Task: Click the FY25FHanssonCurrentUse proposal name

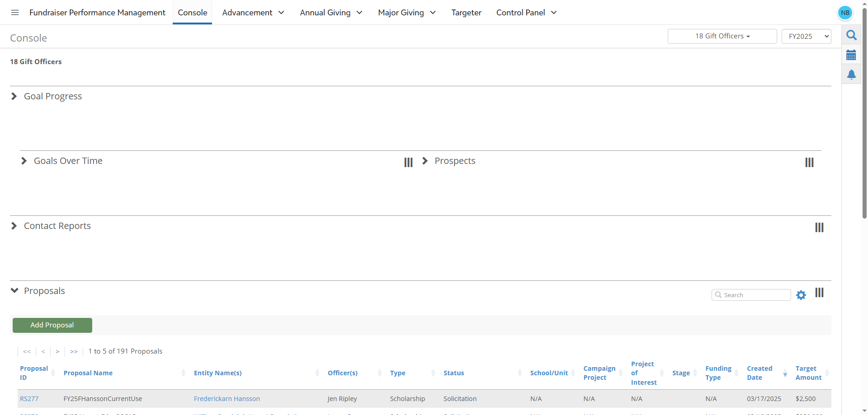Action: [x=103, y=399]
